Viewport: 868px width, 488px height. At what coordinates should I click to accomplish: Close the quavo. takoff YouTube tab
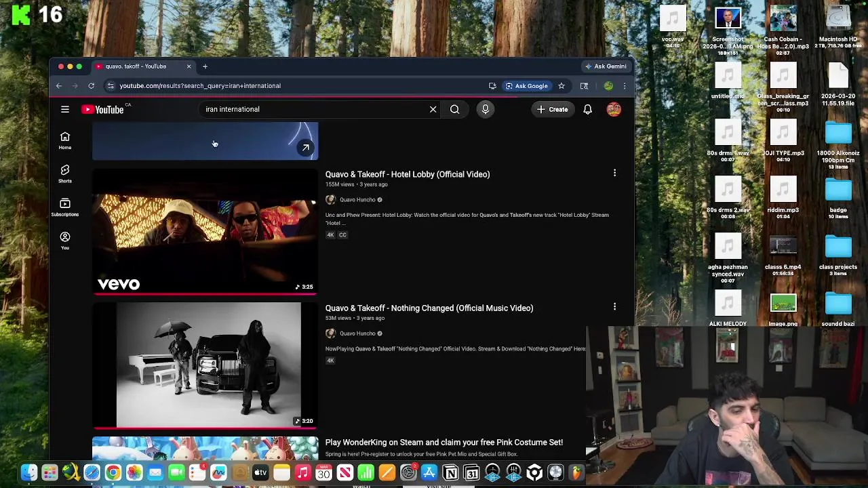[x=189, y=66]
